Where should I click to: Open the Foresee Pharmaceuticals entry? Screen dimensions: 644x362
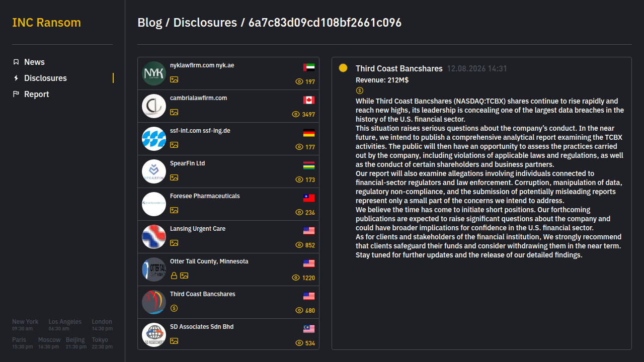228,204
